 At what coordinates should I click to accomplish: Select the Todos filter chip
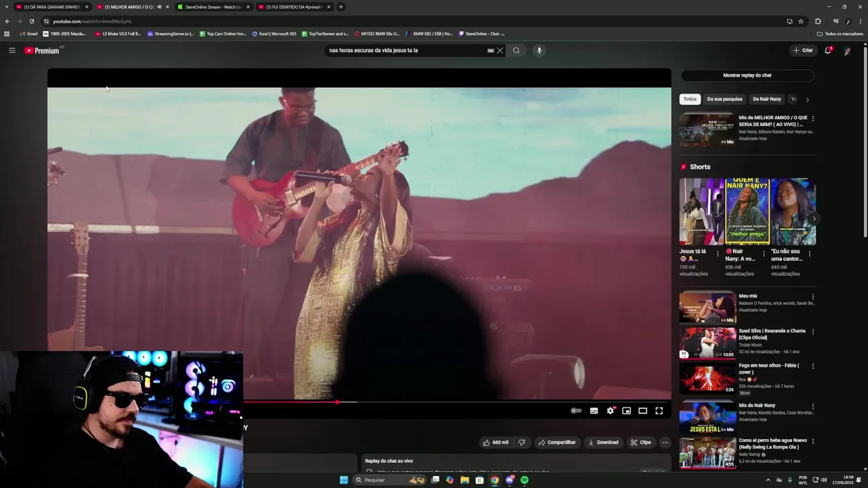pos(690,99)
